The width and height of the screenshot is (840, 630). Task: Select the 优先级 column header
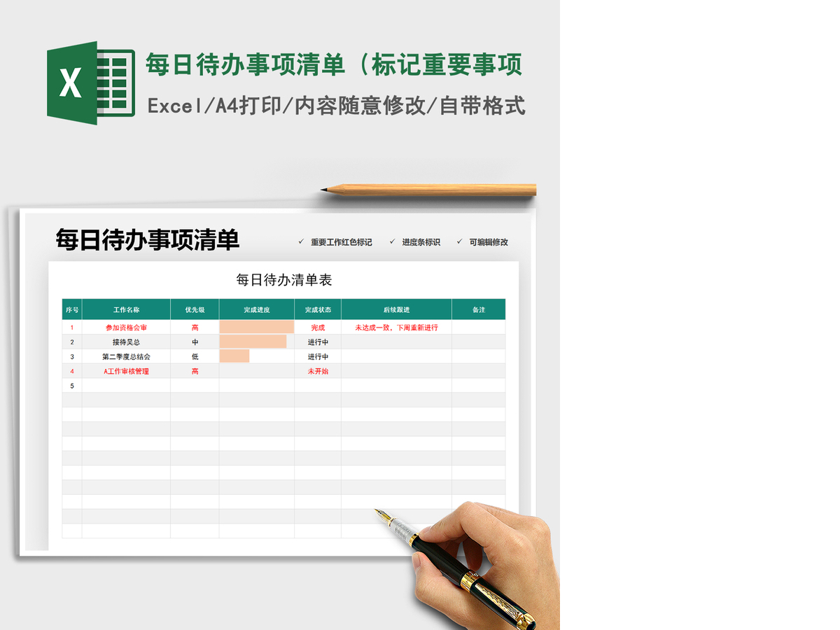195,309
